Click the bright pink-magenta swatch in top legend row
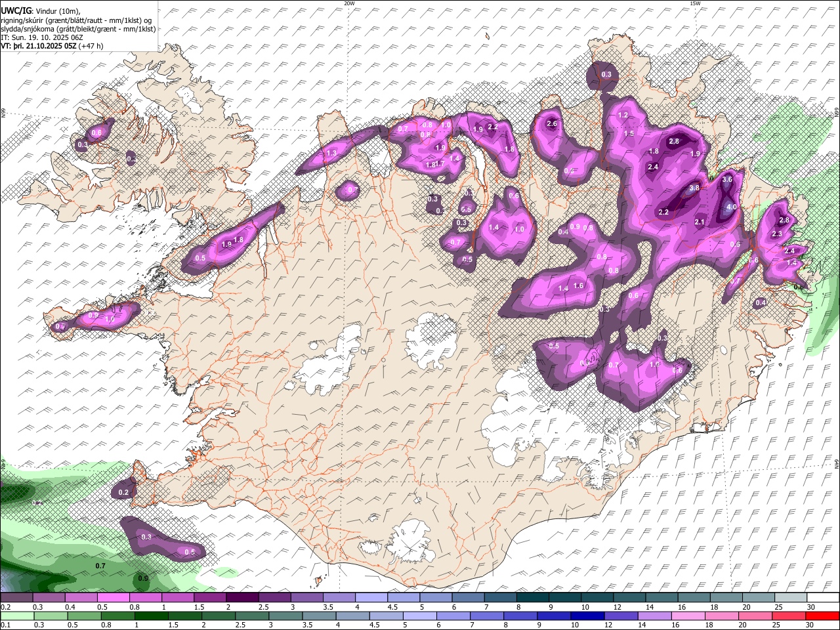The width and height of the screenshot is (840, 630). (x=114, y=598)
